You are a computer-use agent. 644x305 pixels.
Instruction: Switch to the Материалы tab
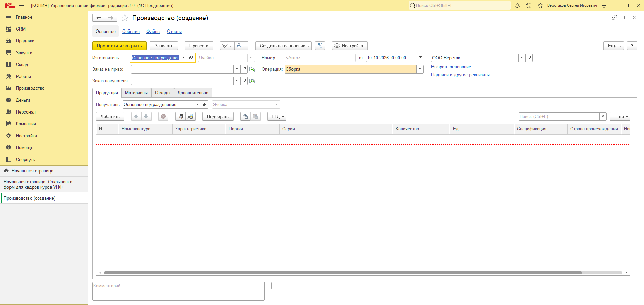coord(136,93)
